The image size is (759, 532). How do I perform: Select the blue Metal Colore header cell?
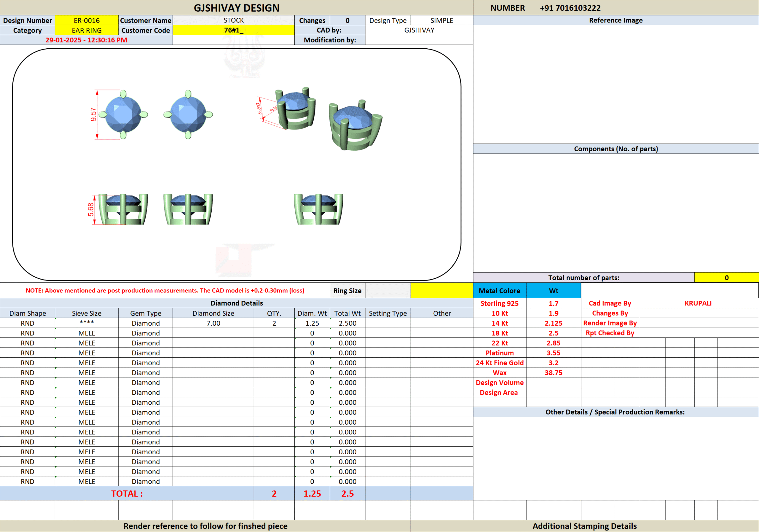(499, 291)
